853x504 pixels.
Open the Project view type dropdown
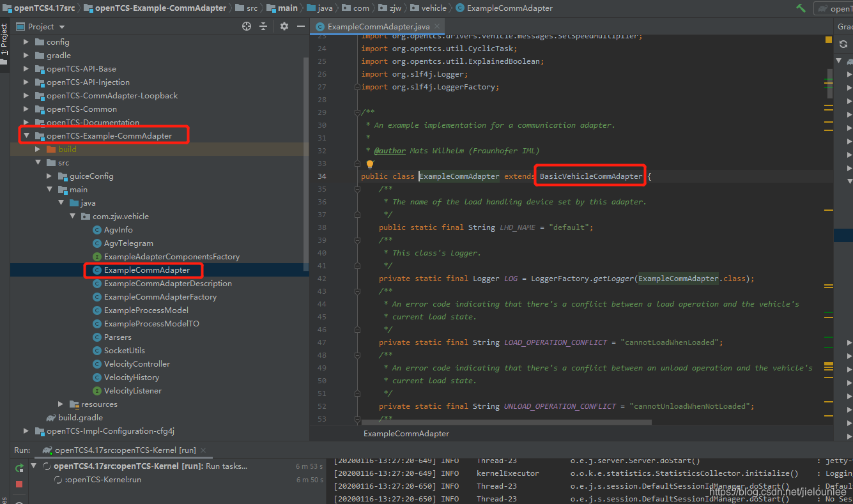coord(62,27)
